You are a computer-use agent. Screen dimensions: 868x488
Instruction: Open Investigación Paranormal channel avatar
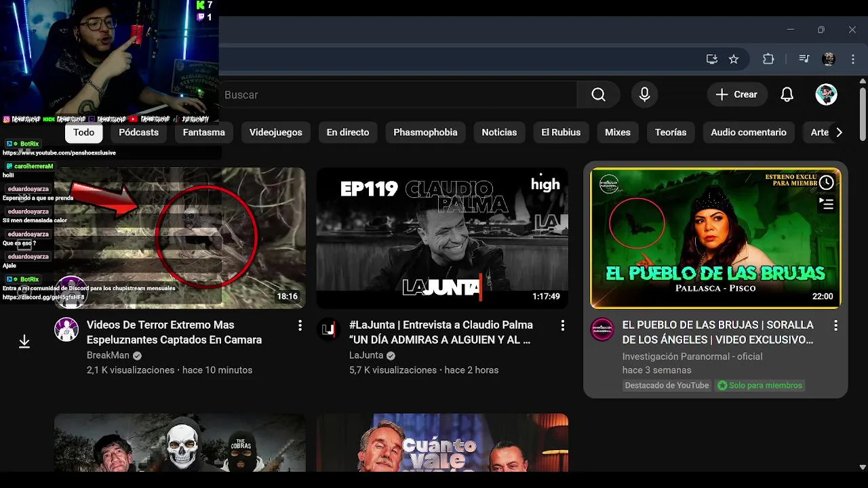[602, 329]
